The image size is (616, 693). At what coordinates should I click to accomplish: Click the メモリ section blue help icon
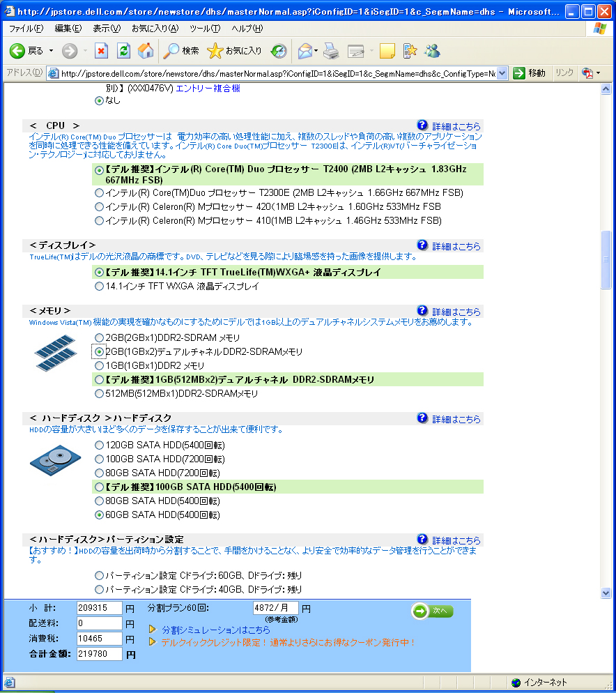point(422,310)
